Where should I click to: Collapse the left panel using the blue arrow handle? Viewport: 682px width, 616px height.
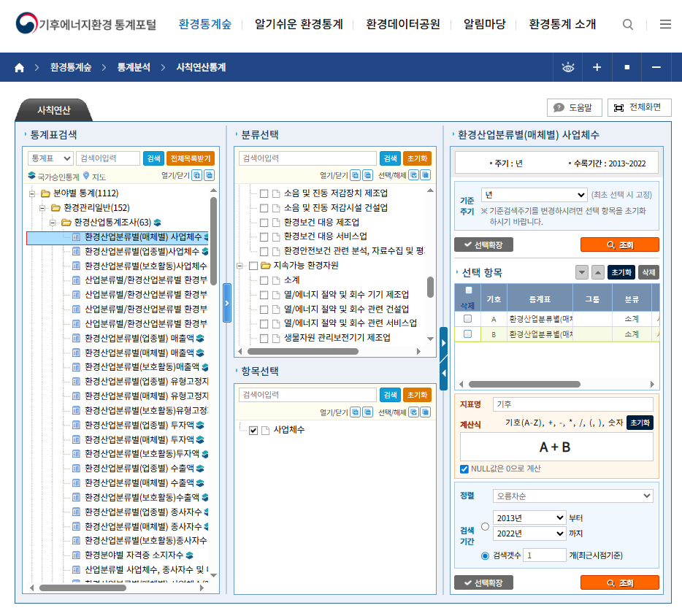click(x=226, y=302)
